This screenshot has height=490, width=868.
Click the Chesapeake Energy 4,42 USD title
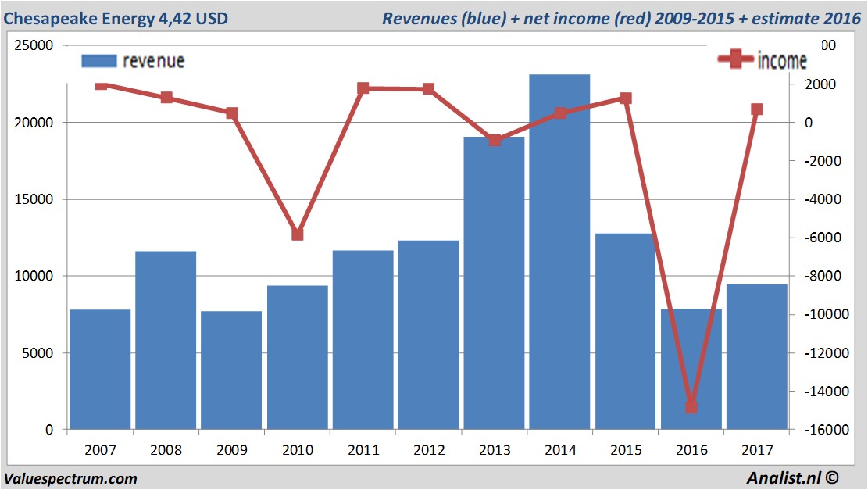coord(117,18)
